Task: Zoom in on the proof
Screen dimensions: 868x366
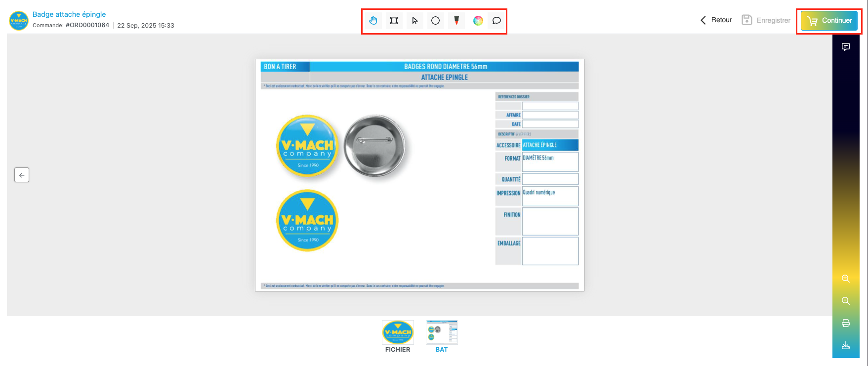Action: pos(845,279)
